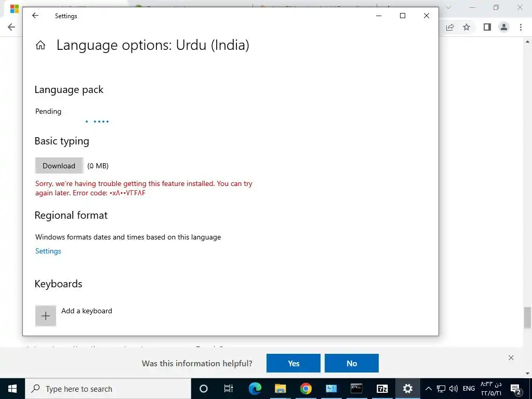
Task: Maximize the Settings window
Action: [x=403, y=16]
